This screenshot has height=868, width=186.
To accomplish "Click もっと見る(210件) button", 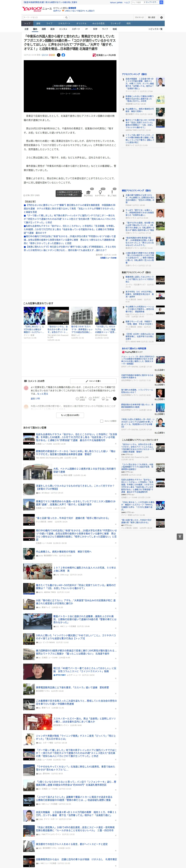I will 70,415.
